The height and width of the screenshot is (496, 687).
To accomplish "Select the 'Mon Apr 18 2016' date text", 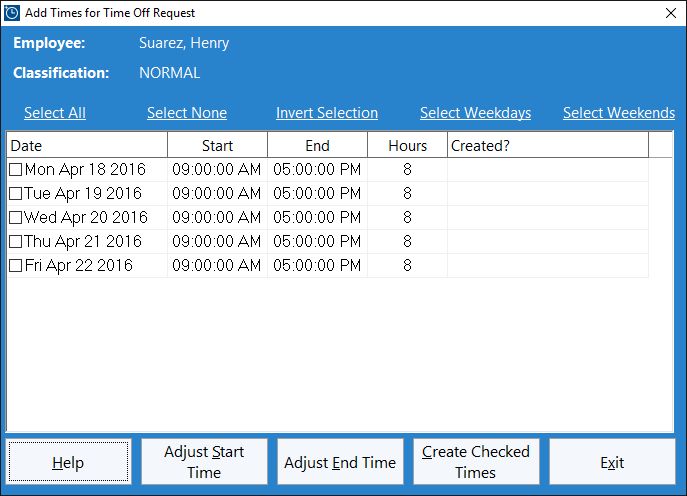I will pyautogui.click(x=85, y=170).
